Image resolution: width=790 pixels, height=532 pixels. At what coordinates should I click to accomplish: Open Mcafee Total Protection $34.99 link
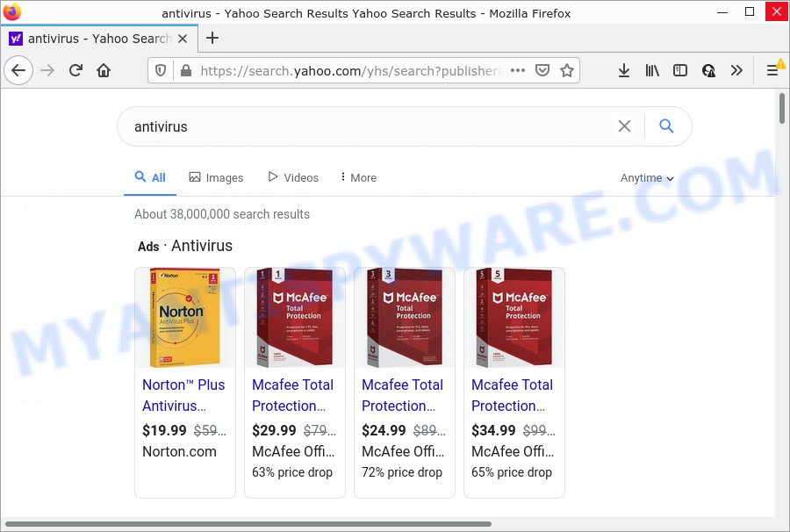click(512, 395)
